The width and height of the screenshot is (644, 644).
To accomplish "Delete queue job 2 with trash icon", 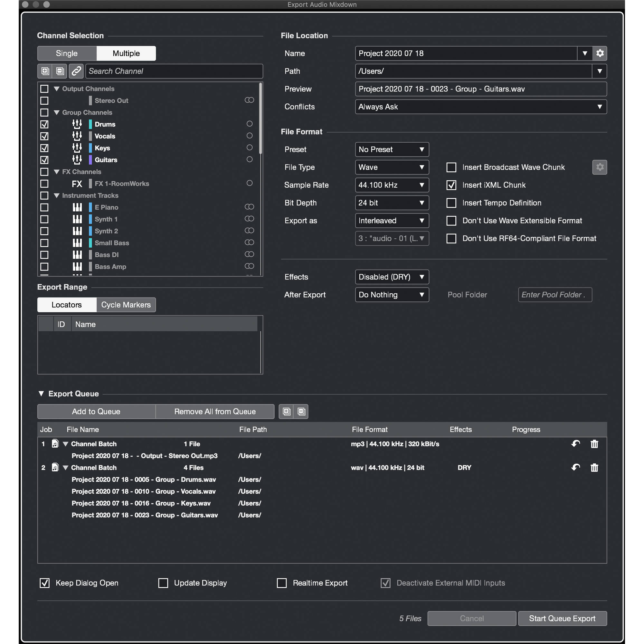I will click(x=594, y=468).
